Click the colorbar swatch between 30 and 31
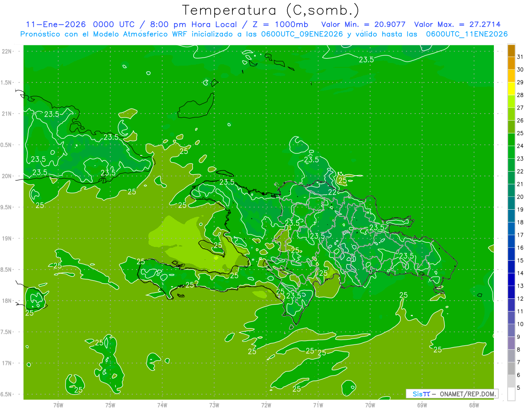Image resolution: width=532 pixels, height=411 pixels. [x=511, y=63]
